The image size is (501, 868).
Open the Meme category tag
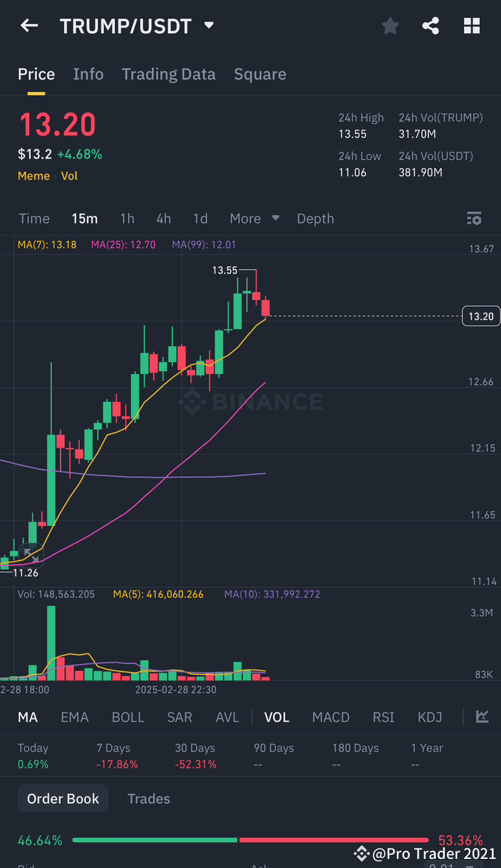coord(33,175)
